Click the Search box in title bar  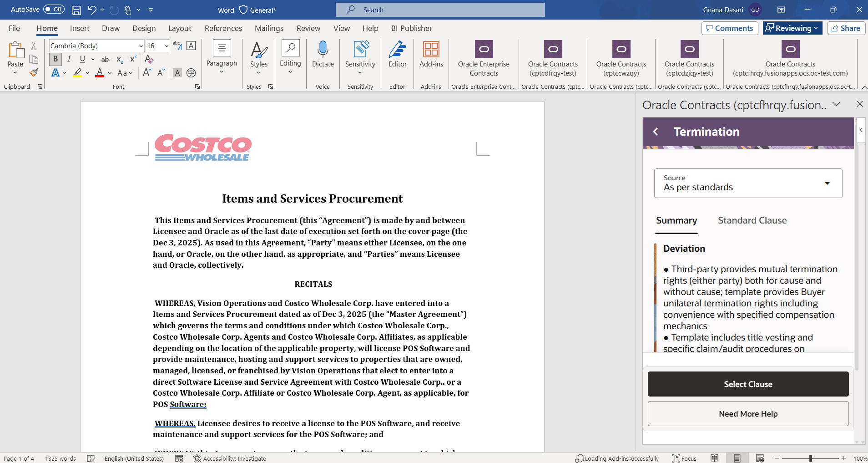440,10
